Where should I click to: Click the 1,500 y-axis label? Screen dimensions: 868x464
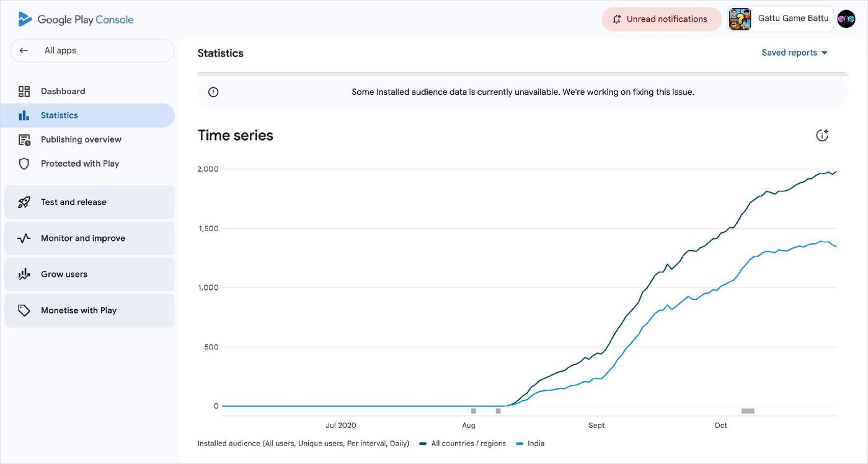coord(208,229)
